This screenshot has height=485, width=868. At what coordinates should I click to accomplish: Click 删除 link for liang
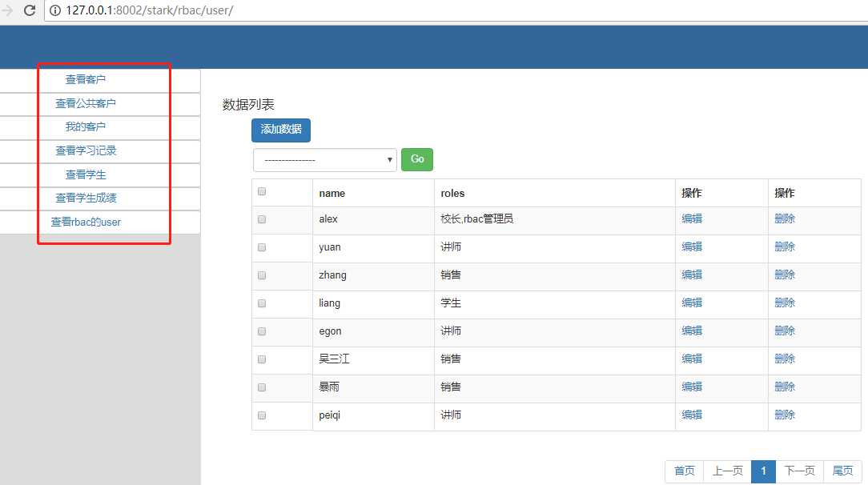[x=785, y=303]
